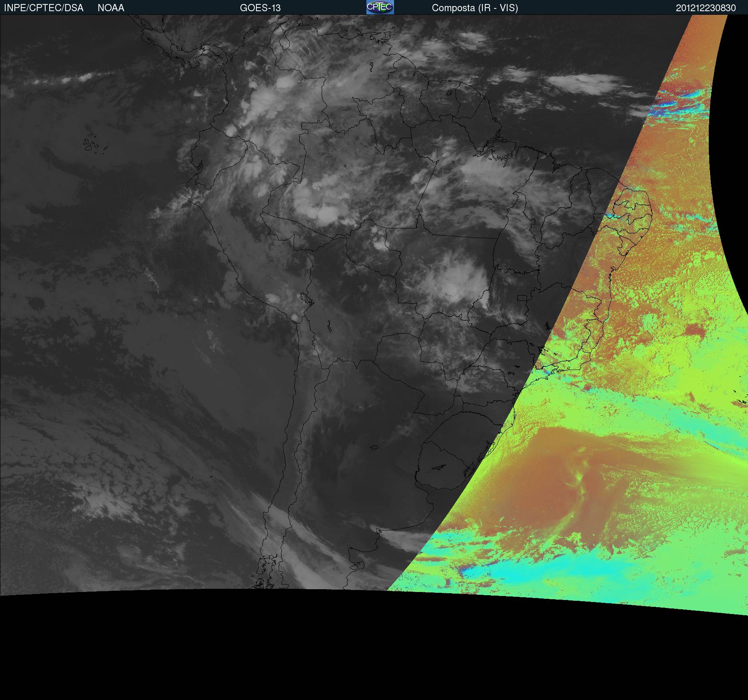Image resolution: width=748 pixels, height=700 pixels.
Task: Click the 201212230830 timestamp text
Action: [706, 8]
